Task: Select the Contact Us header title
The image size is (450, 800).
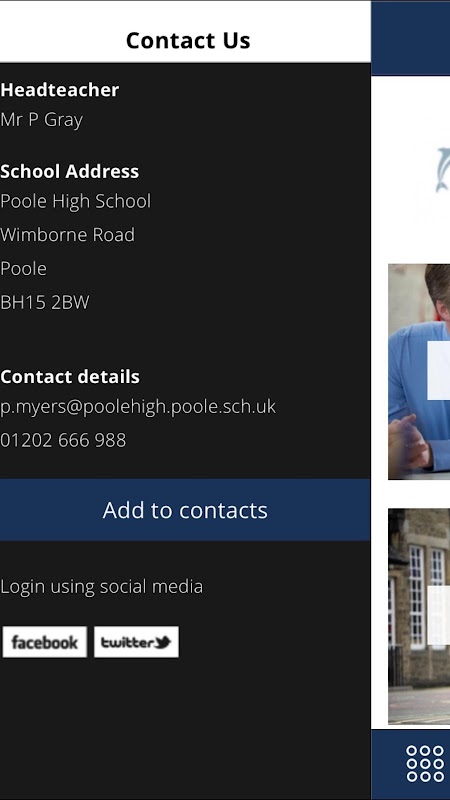Action: [188, 40]
